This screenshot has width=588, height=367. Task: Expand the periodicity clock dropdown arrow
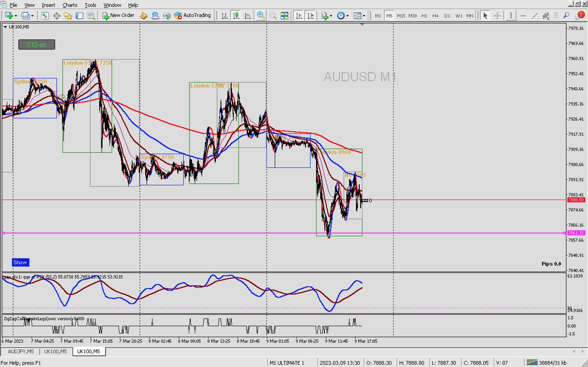348,16
